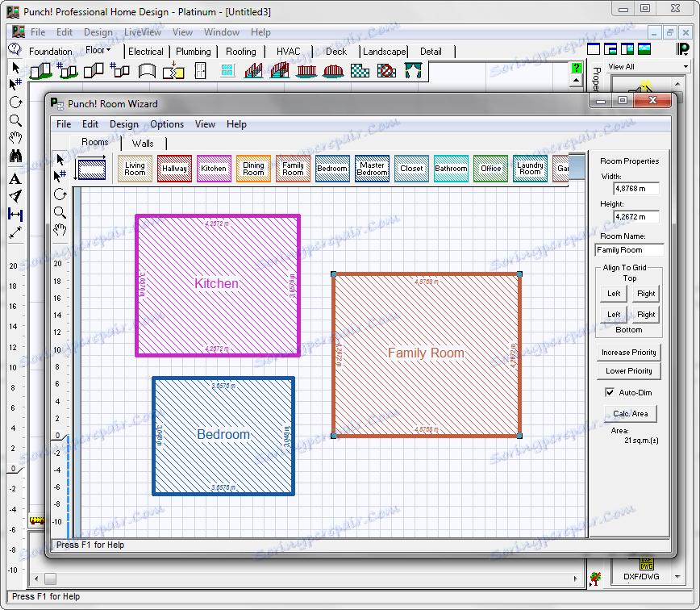Click the Increase Priority button
The width and height of the screenshot is (700, 610).
pyautogui.click(x=628, y=353)
